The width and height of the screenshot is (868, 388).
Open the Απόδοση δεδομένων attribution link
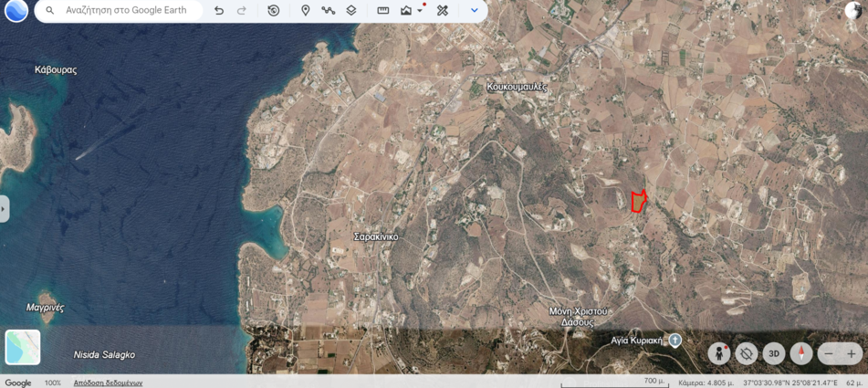pos(108,383)
